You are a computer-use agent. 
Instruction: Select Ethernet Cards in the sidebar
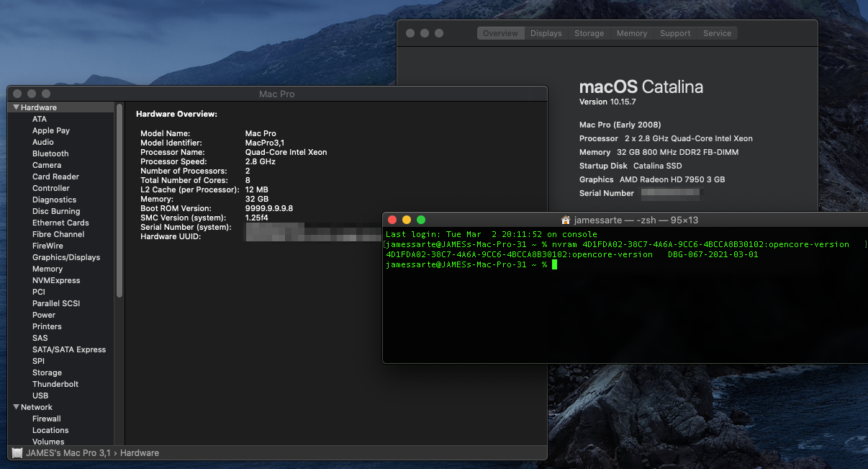[x=60, y=223]
